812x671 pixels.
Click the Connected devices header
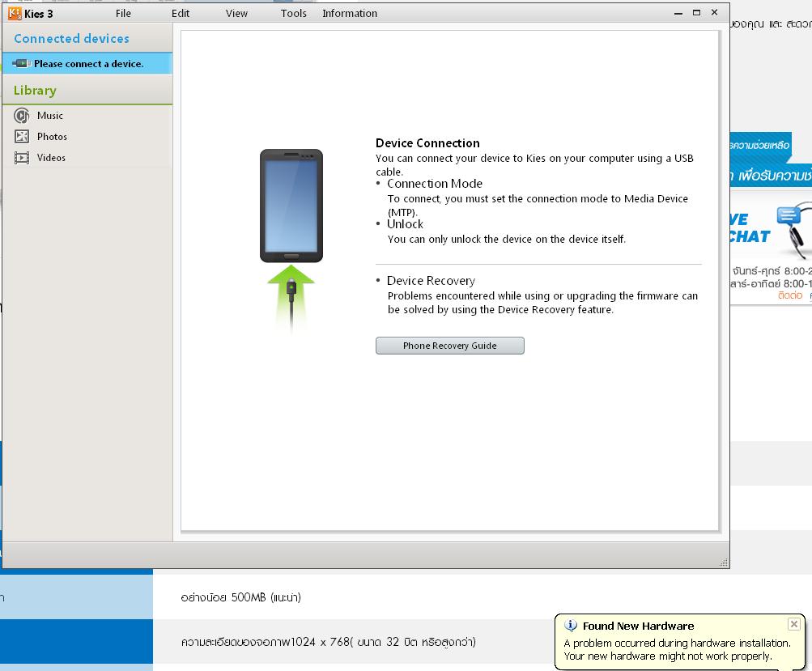pyautogui.click(x=71, y=38)
